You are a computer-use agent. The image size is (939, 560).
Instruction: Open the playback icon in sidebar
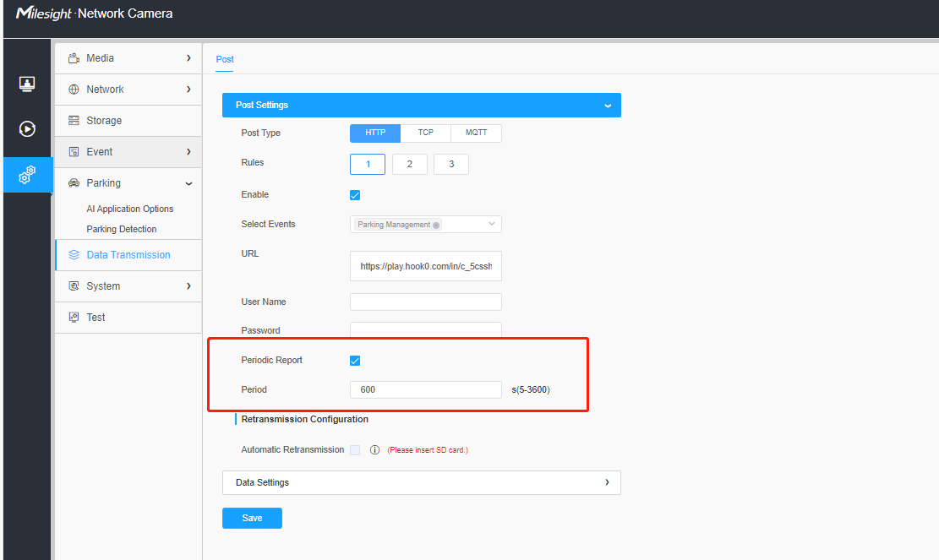pyautogui.click(x=27, y=128)
